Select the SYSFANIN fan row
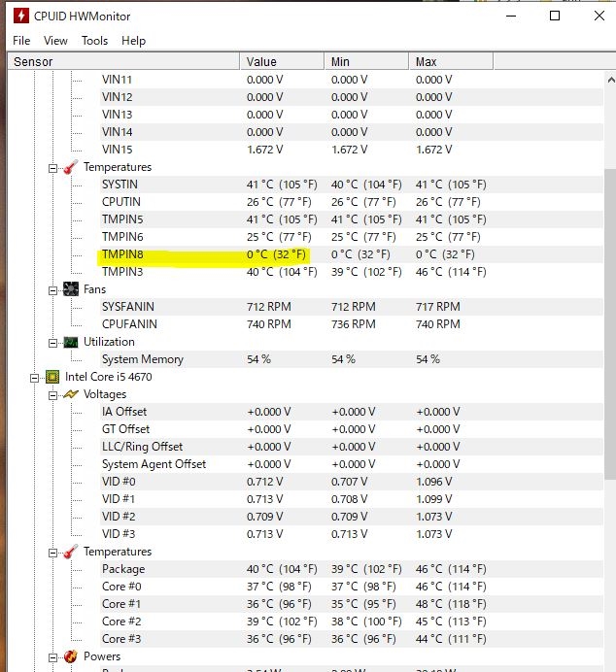This screenshot has width=616, height=672. tap(352, 307)
